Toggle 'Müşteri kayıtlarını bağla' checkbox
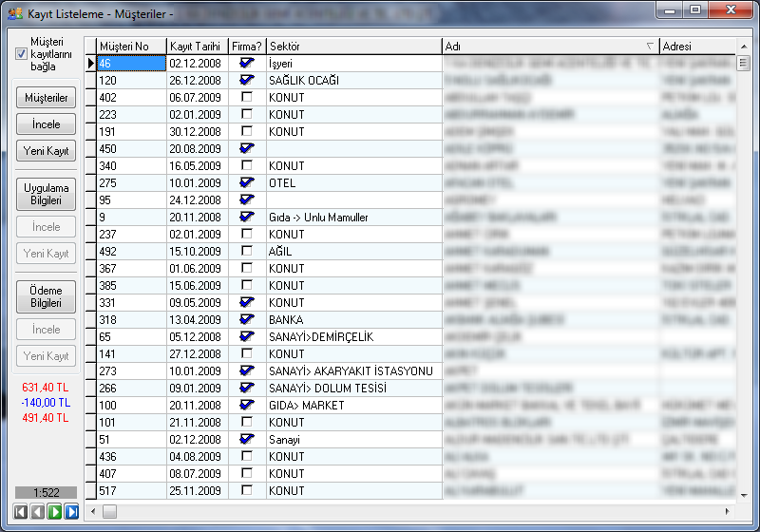760x532 pixels. click(x=22, y=54)
